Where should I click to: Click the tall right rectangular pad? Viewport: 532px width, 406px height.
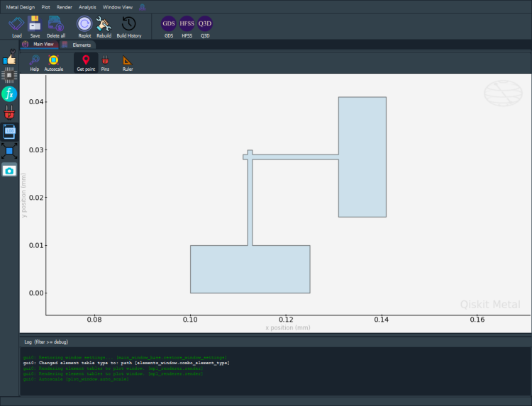tap(362, 157)
